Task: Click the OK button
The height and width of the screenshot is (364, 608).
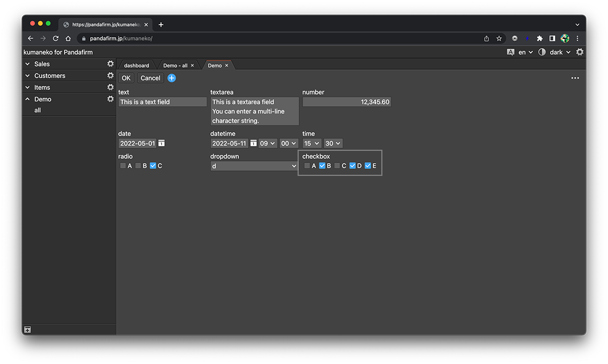Action: coord(126,78)
